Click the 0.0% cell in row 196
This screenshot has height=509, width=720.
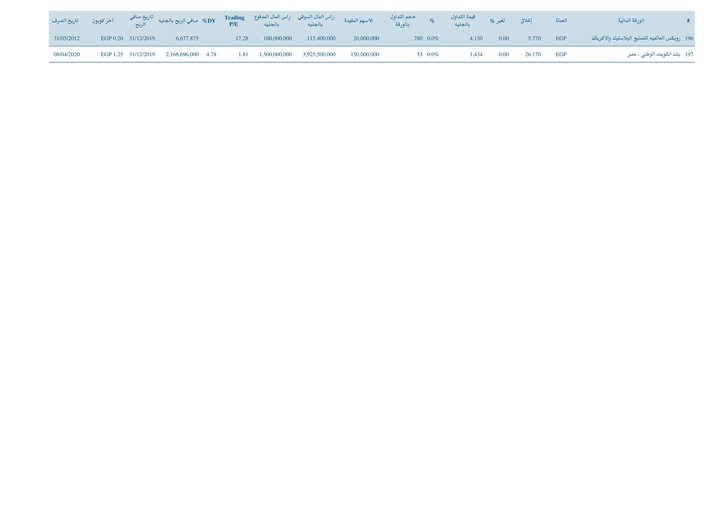click(x=433, y=39)
